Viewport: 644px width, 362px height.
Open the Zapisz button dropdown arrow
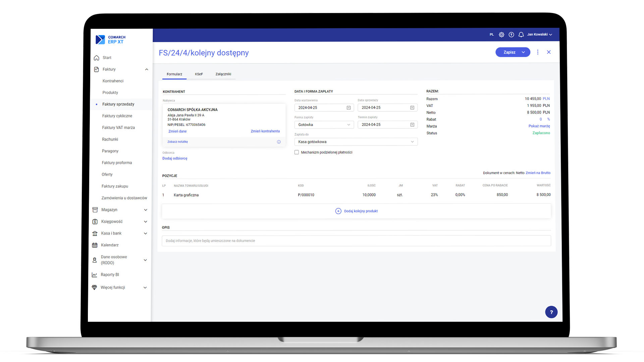(x=523, y=52)
